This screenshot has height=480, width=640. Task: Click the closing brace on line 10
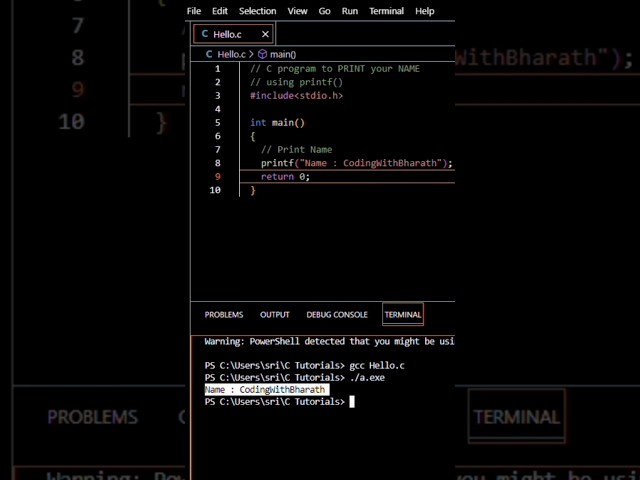(253, 190)
